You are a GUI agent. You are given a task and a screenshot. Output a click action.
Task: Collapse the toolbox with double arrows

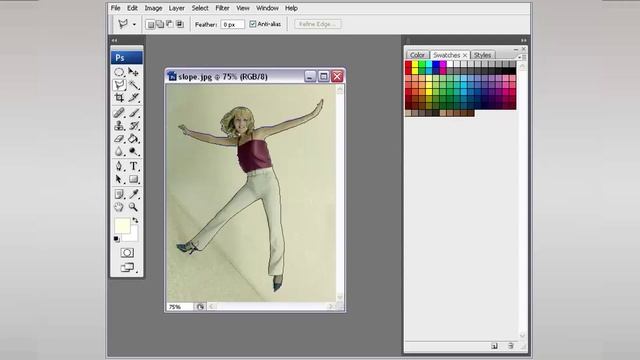click(x=114, y=40)
